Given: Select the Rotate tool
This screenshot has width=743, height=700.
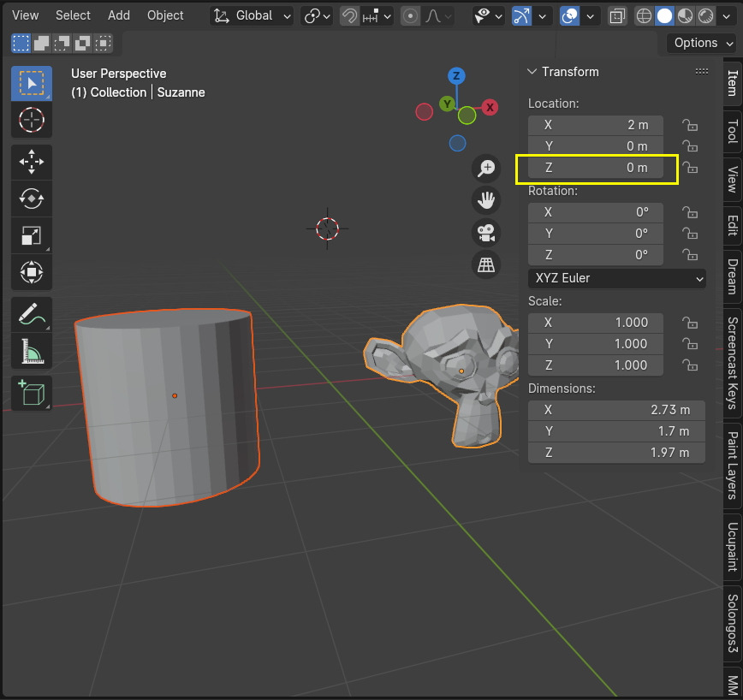Looking at the screenshot, I should pyautogui.click(x=32, y=199).
